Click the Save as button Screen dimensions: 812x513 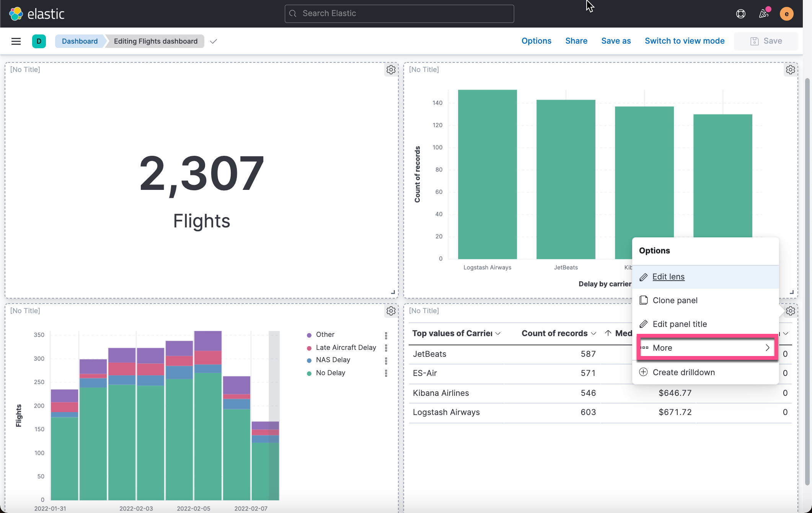click(x=616, y=40)
